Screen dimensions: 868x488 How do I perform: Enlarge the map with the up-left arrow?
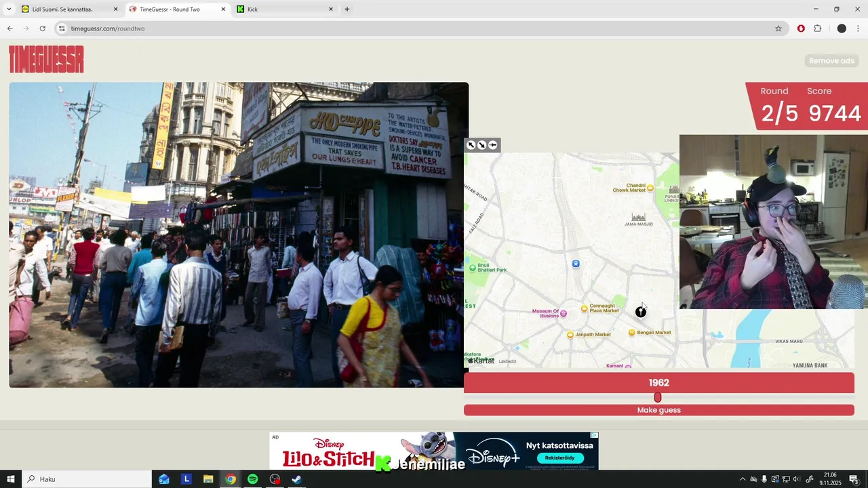point(471,145)
